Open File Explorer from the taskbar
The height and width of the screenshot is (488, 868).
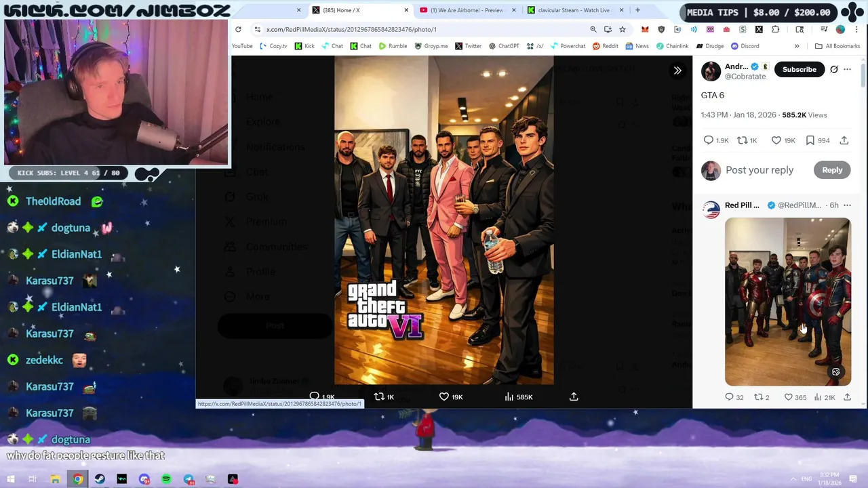(55, 479)
